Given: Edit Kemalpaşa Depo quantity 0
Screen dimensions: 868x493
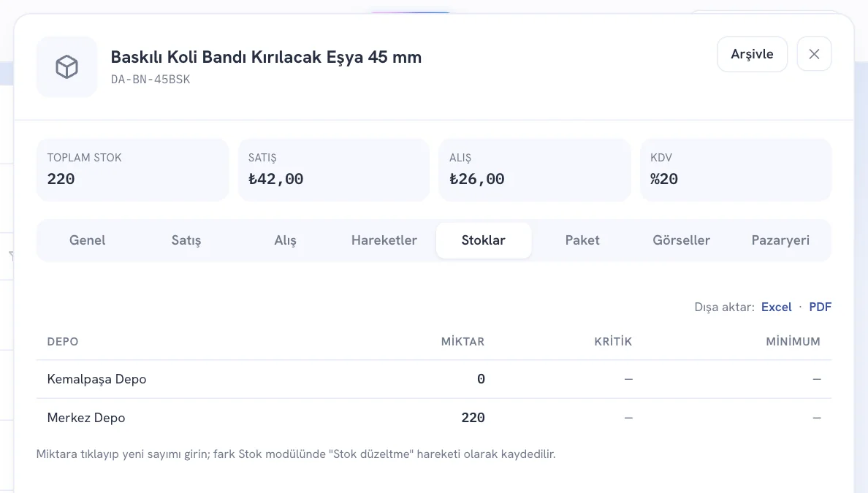Looking at the screenshot, I should click(x=481, y=379).
